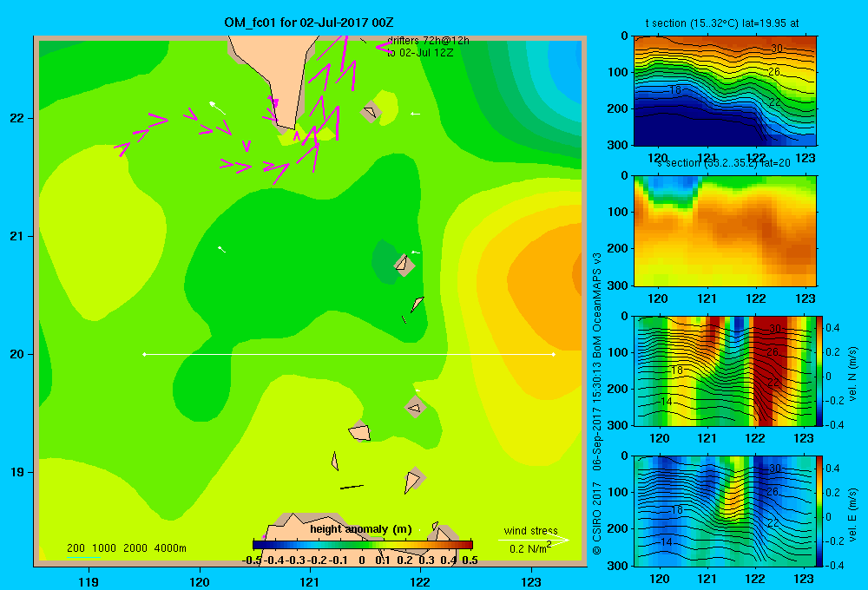Open the temperature section panel
Image resolution: width=868 pixels, height=590 pixels.
pyautogui.click(x=725, y=90)
